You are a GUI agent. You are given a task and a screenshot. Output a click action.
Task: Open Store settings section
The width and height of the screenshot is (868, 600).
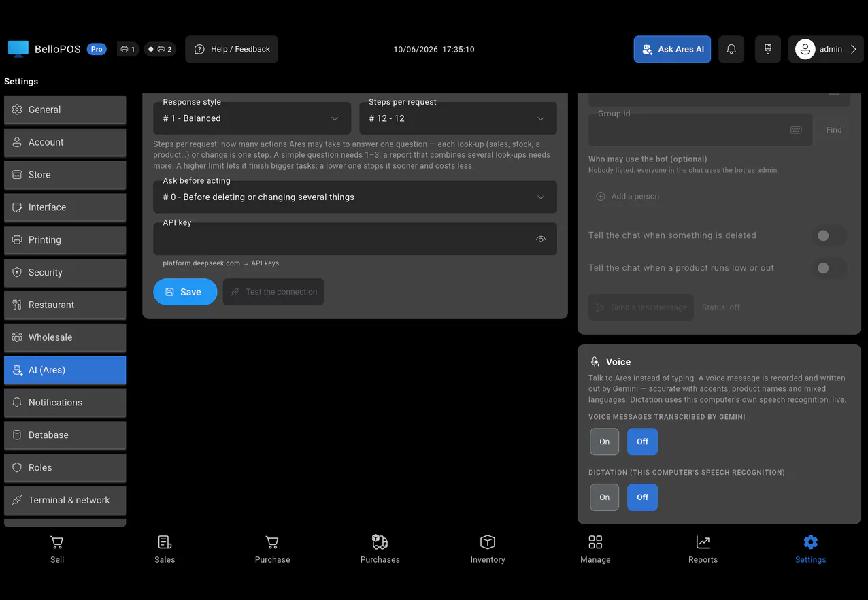65,175
